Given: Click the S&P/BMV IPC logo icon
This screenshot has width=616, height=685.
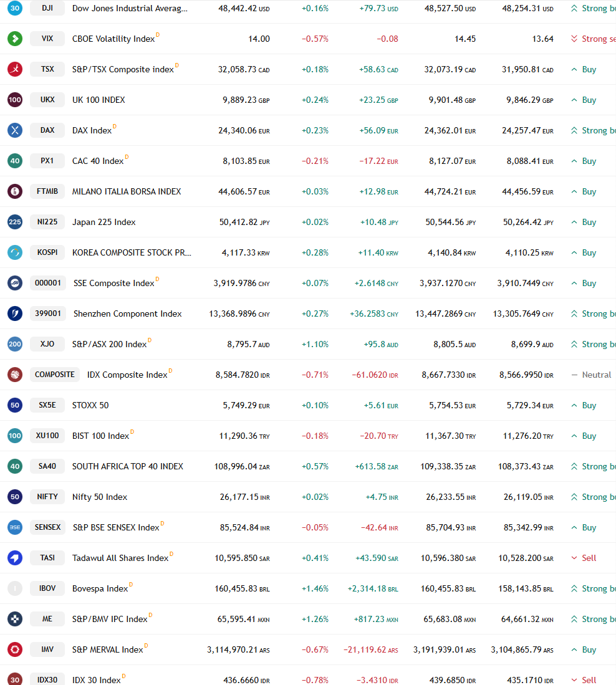Looking at the screenshot, I should [15, 619].
